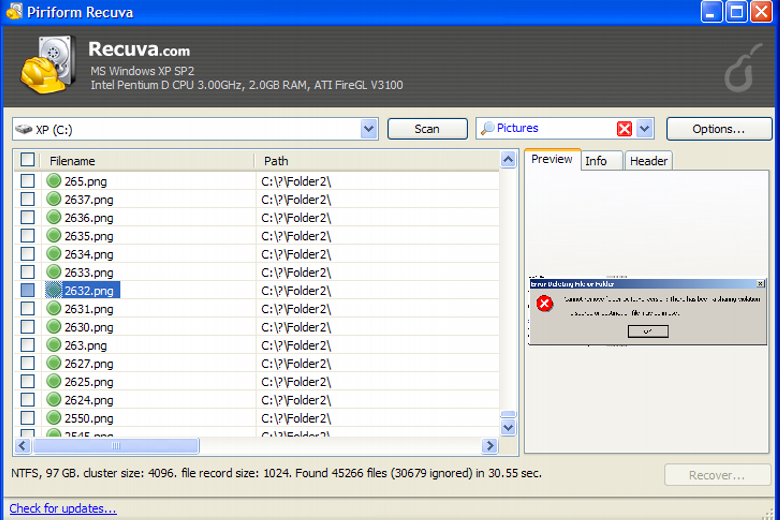Screen dimensions: 780x520
Task: Click the horizontal scrollbar right arrow
Action: pyautogui.click(x=490, y=445)
